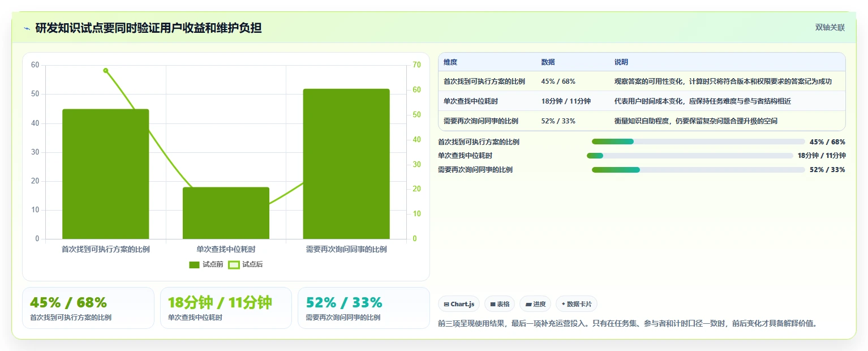Image resolution: width=868 pixels, height=351 pixels.
Task: Click the small icon left of the 研发知识试点 title
Action: click(27, 28)
